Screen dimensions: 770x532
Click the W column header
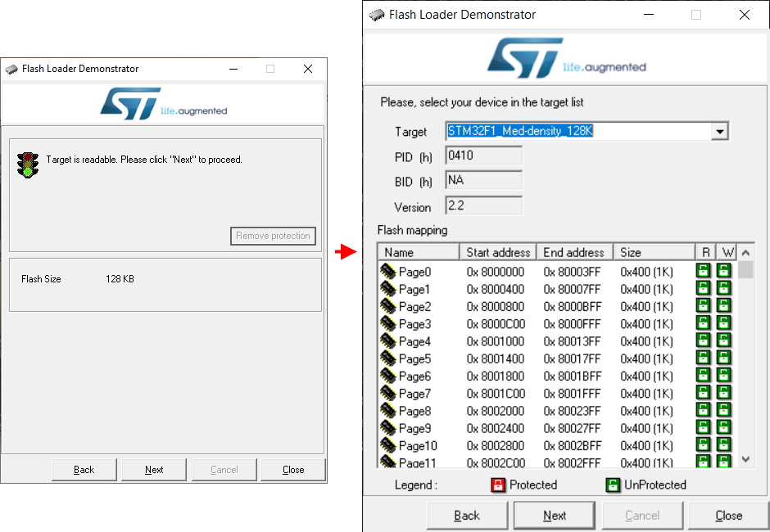pos(727,252)
